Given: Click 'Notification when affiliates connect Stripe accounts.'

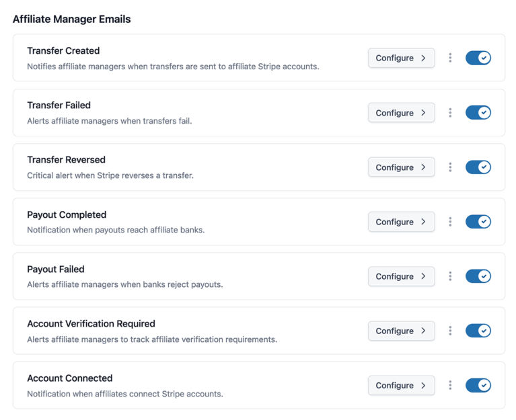Looking at the screenshot, I should click(125, 394).
